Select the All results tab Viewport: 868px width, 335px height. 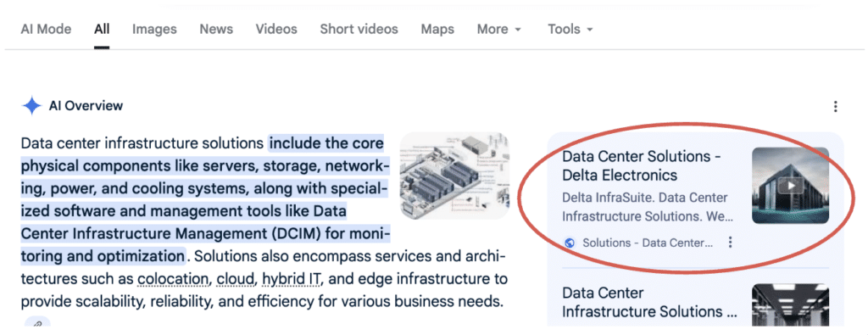pyautogui.click(x=102, y=30)
